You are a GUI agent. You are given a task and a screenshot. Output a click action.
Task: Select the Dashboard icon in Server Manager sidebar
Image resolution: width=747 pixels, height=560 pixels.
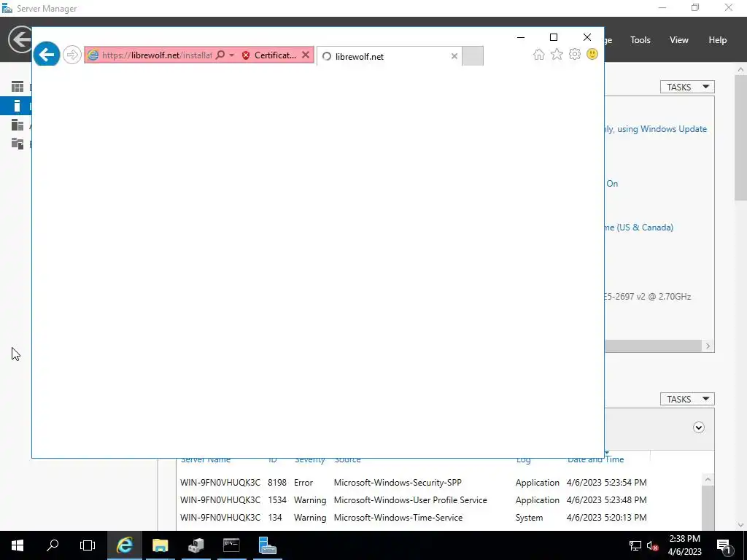pyautogui.click(x=18, y=87)
